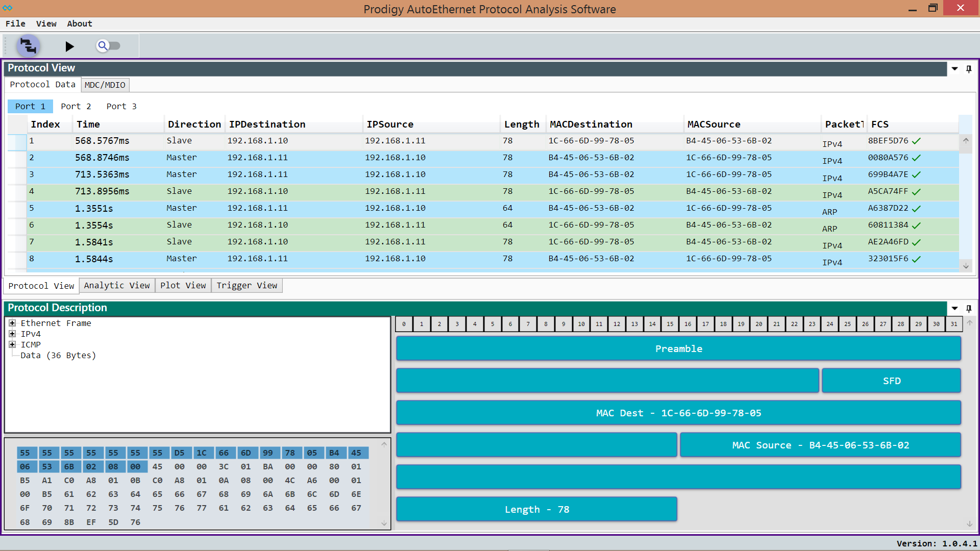The image size is (980, 551).
Task: Click MAC Source B4-45-06-53-6B-02 block
Action: (x=820, y=445)
